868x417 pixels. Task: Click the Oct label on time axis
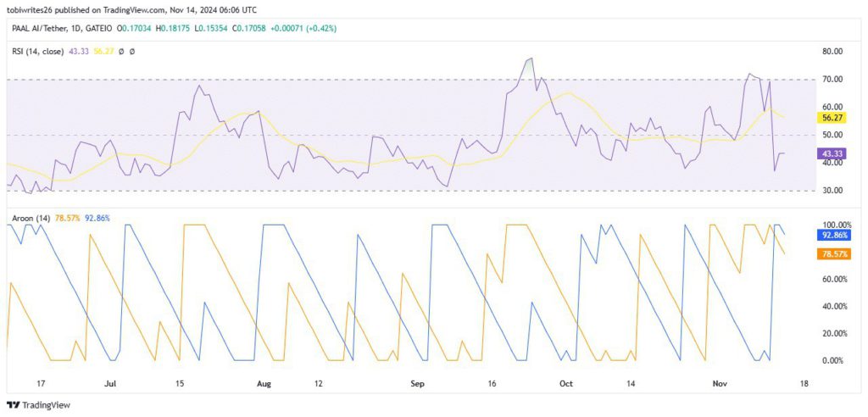click(x=565, y=383)
